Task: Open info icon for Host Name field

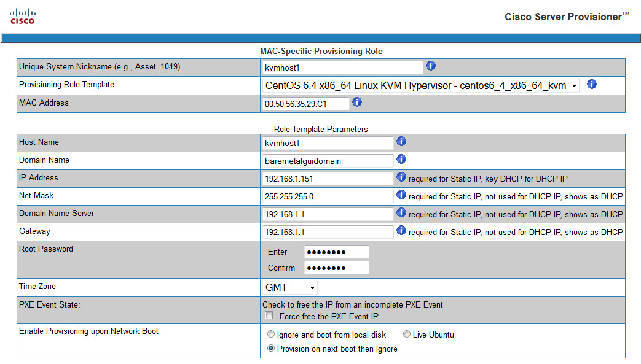Action: (x=401, y=141)
